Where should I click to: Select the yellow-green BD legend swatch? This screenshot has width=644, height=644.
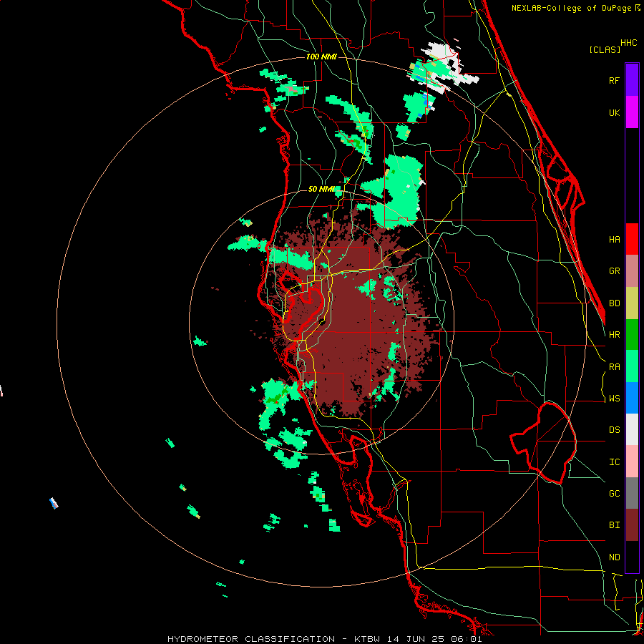[x=632, y=303]
